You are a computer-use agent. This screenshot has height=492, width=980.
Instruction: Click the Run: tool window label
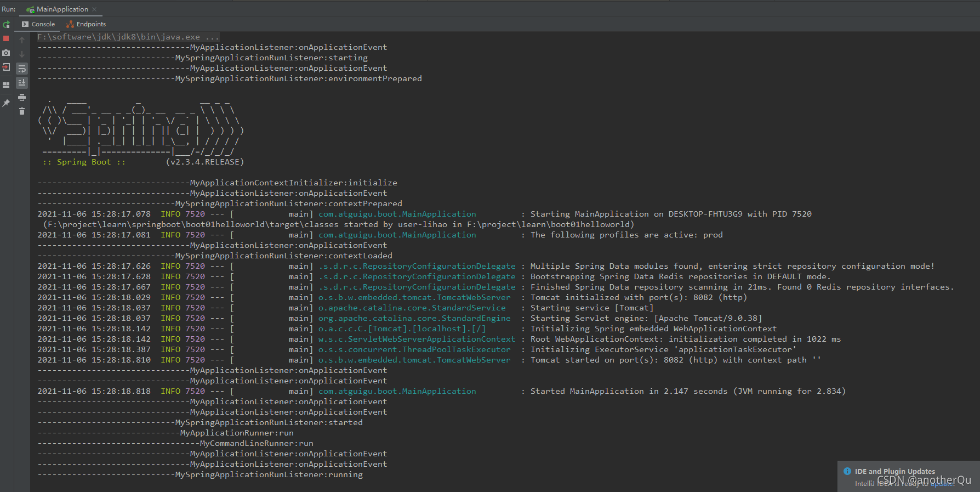9,9
